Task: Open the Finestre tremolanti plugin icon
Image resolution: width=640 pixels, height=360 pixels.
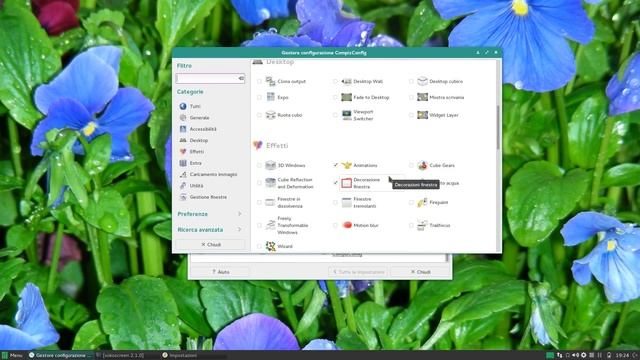Action: coord(347,202)
